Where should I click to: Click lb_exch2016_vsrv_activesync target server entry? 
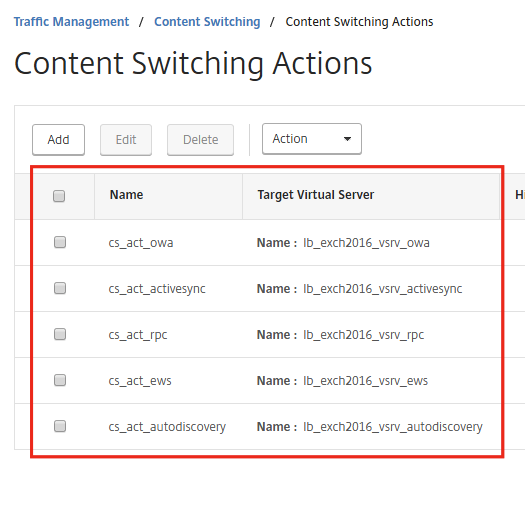pyautogui.click(x=383, y=289)
